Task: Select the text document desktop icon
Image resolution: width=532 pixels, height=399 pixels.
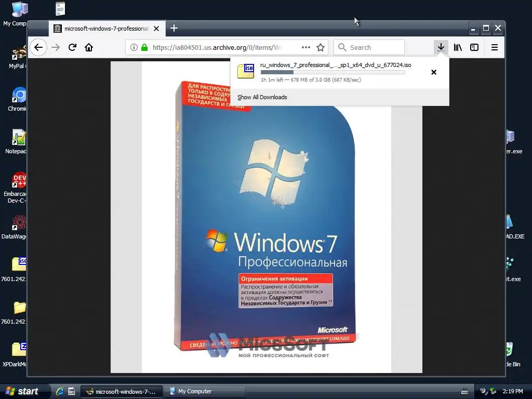Action: point(60,9)
